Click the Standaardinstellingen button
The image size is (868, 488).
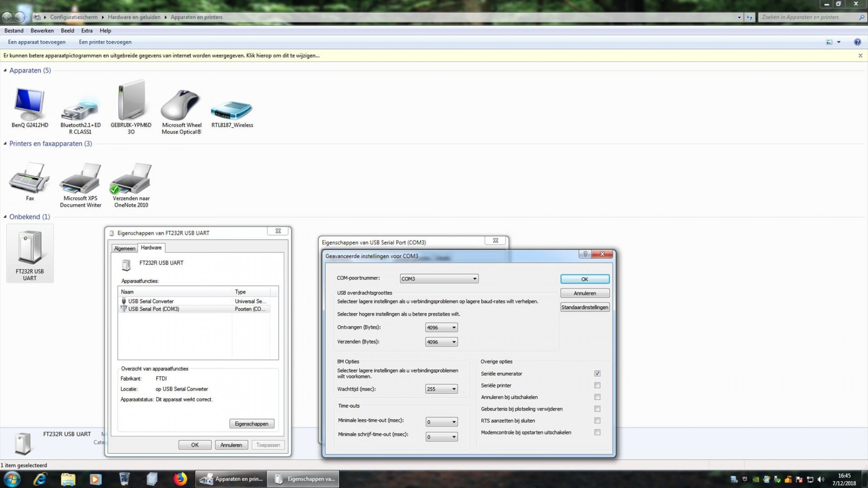tap(585, 307)
